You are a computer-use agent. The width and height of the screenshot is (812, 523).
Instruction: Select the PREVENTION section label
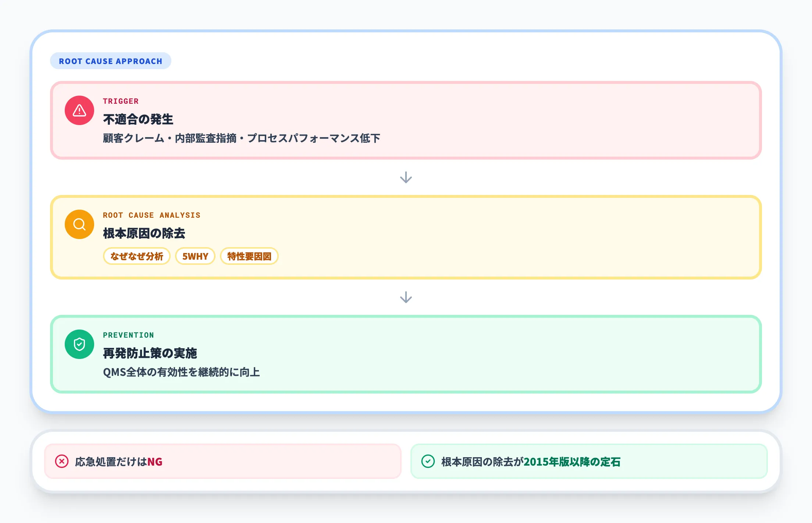[128, 335]
